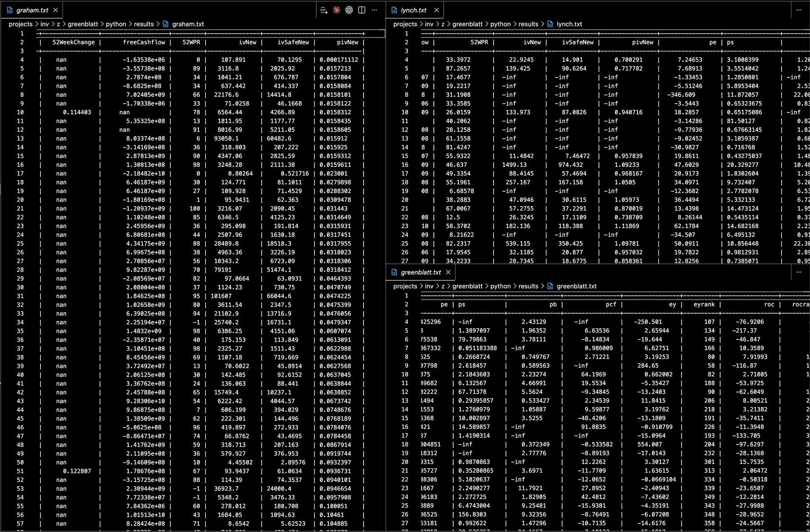Open 'python' breadcrumb in graham.txt pane
The image size is (810, 532).
point(116,24)
